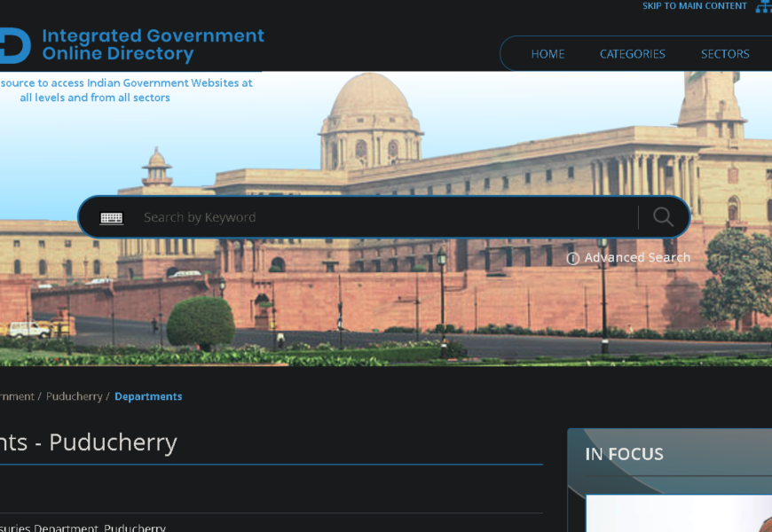The height and width of the screenshot is (532, 772).
Task: Follow the Skip to Main Content link
Action: pos(694,6)
